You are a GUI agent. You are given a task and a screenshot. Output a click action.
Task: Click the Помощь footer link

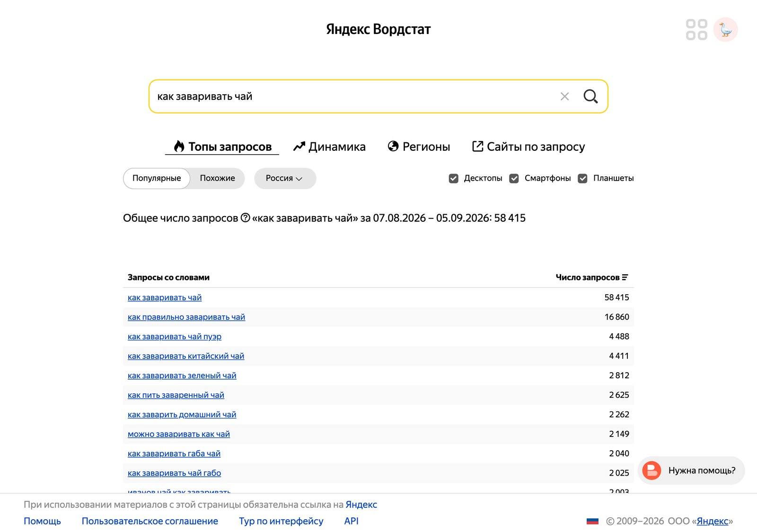(x=43, y=521)
